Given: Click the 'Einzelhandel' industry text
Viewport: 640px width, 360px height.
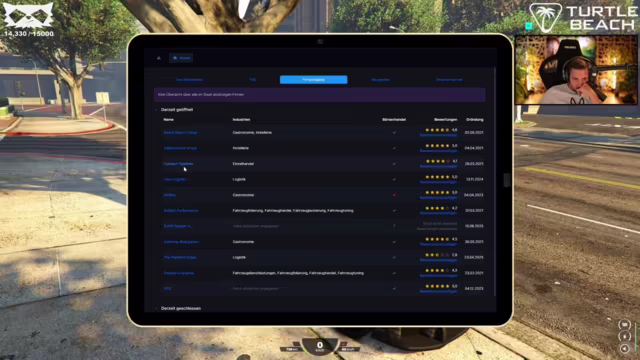Looking at the screenshot, I should tap(243, 164).
